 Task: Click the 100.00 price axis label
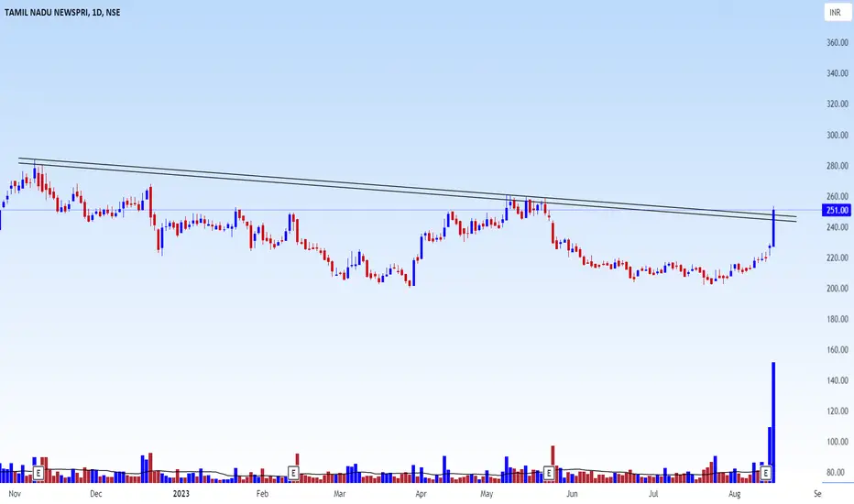click(838, 442)
